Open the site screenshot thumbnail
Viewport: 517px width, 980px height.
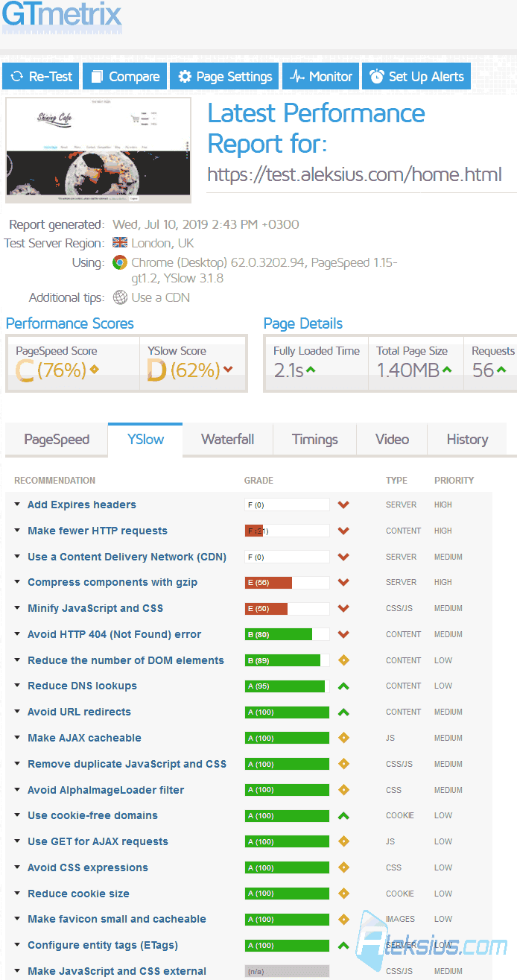pyautogui.click(x=98, y=150)
